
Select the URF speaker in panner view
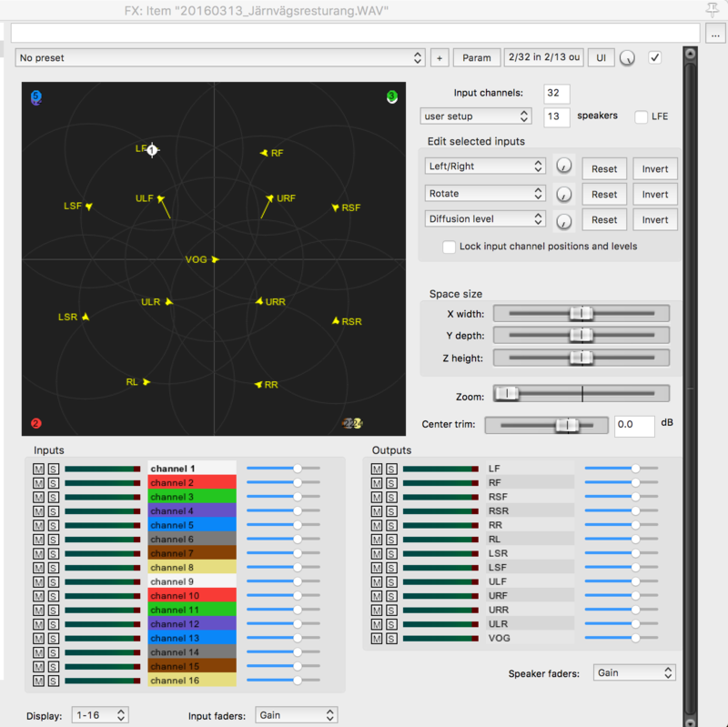[269, 197]
